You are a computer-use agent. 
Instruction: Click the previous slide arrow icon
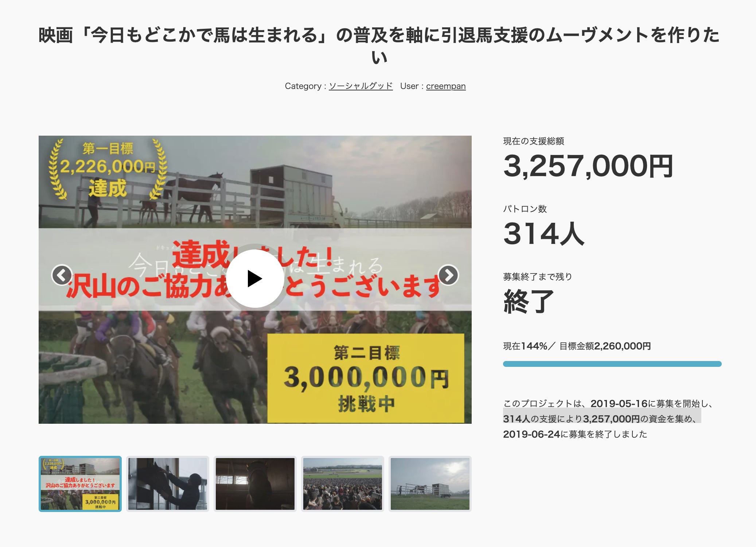pos(62,275)
